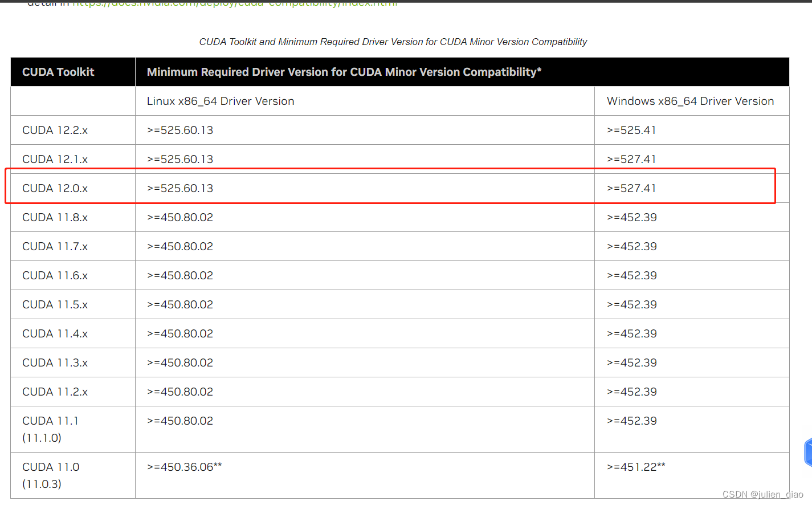Select the Linux ">=450.80.02" value for CUDA 11.8.x
812x505 pixels.
(180, 217)
